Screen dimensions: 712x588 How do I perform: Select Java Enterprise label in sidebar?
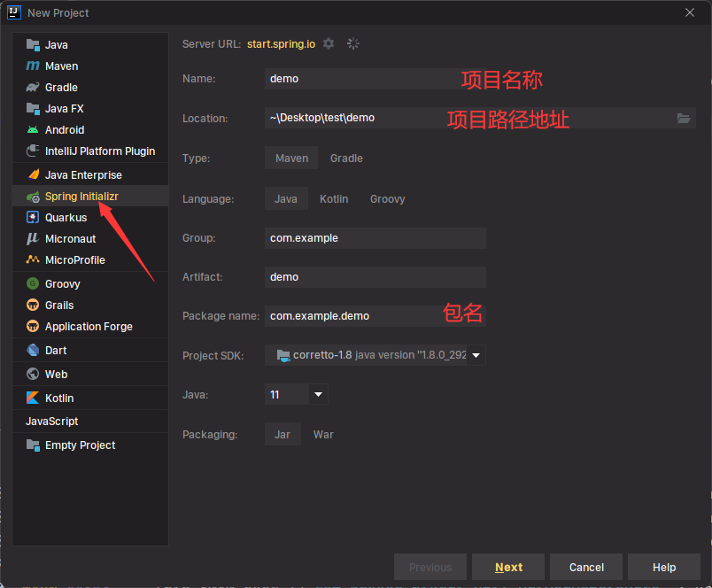pos(83,174)
